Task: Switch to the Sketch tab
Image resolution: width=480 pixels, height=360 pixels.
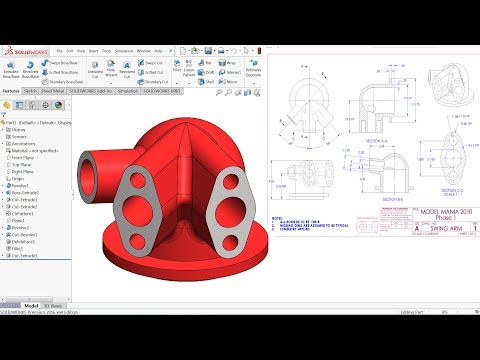Action: (x=30, y=91)
